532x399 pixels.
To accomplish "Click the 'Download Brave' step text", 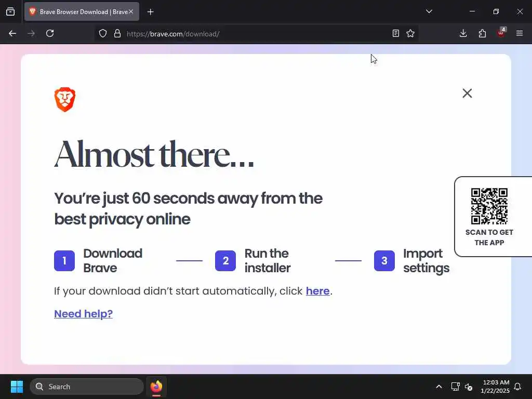I will coord(113,261).
